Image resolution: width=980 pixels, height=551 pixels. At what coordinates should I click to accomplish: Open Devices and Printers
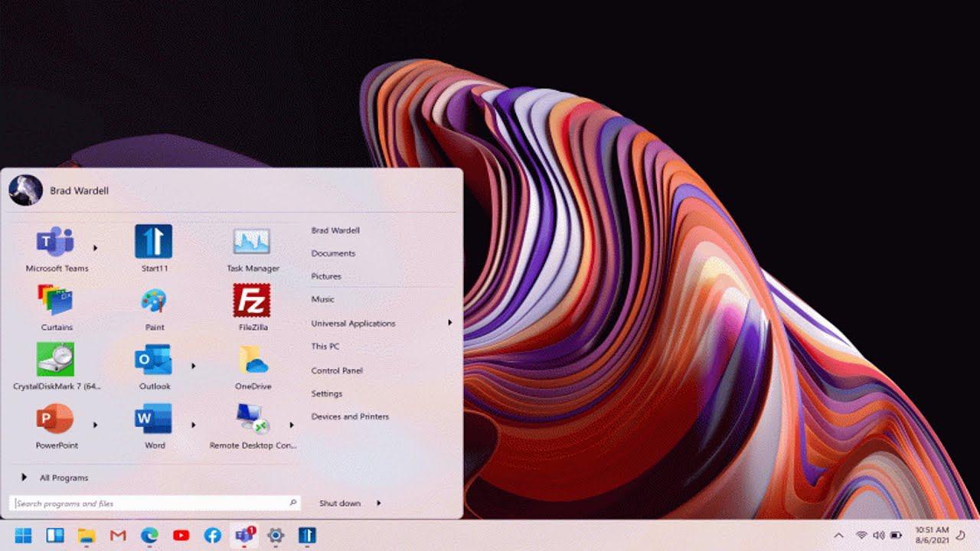pyautogui.click(x=350, y=416)
